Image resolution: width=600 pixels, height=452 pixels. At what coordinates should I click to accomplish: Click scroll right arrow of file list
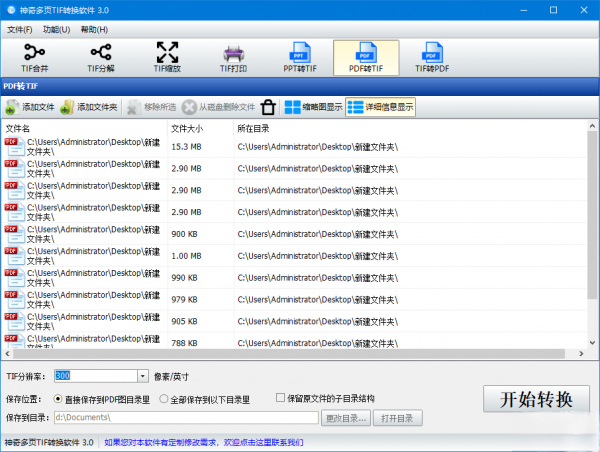point(581,354)
